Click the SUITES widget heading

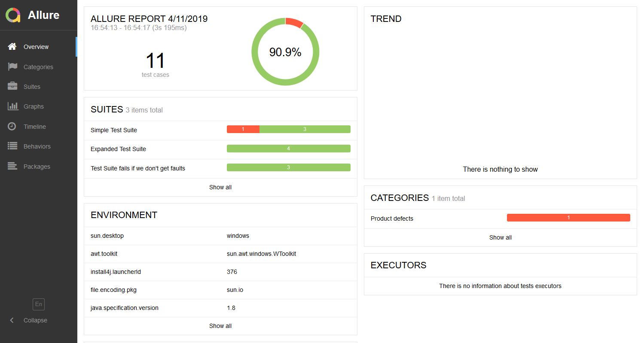point(107,109)
